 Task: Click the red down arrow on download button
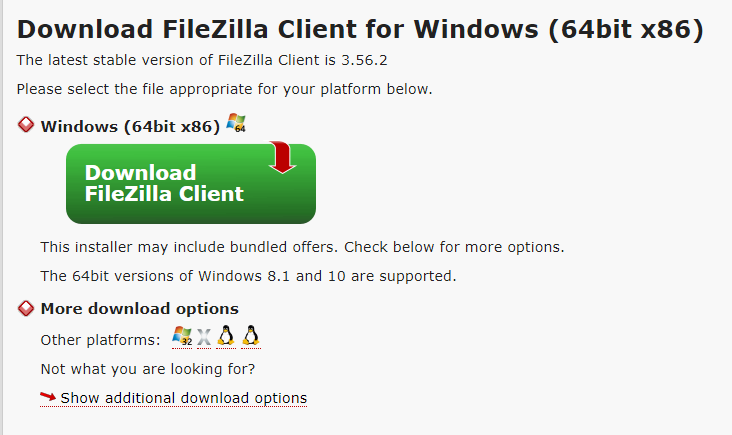tap(282, 157)
